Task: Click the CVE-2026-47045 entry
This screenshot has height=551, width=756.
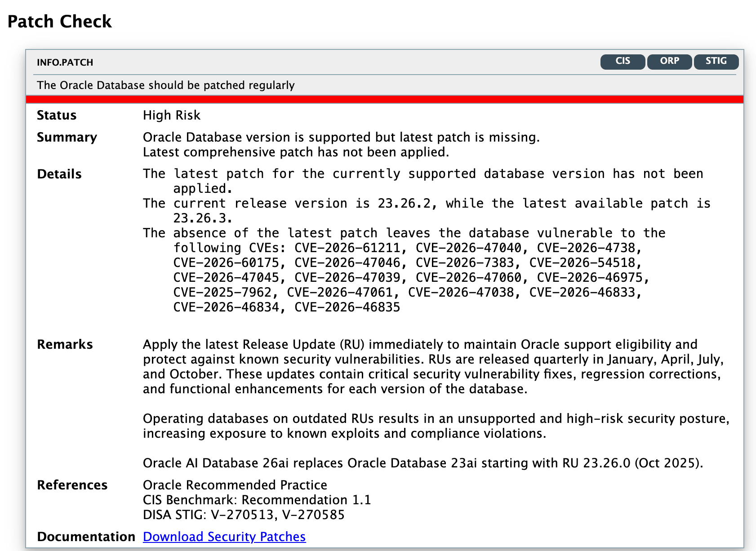Action: pyautogui.click(x=226, y=278)
